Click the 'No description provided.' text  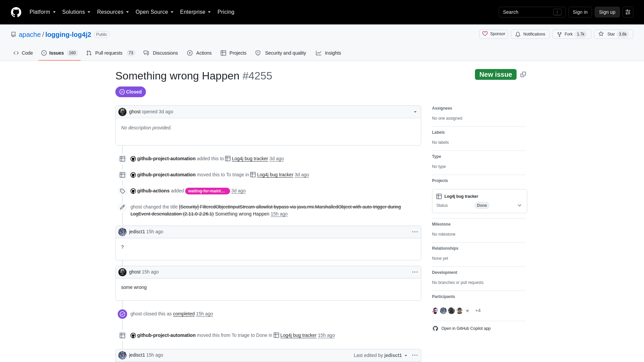pos(146,128)
